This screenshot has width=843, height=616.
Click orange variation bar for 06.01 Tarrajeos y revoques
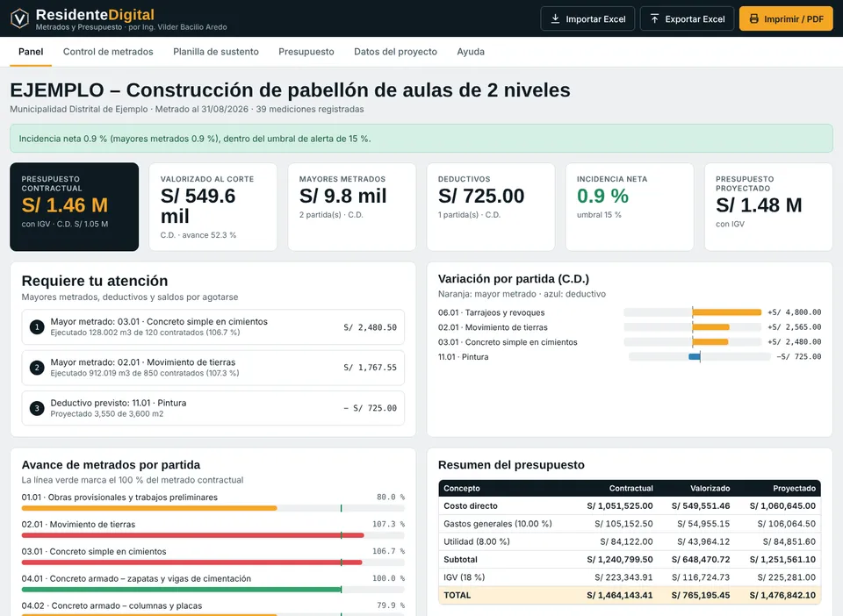pyautogui.click(x=727, y=312)
